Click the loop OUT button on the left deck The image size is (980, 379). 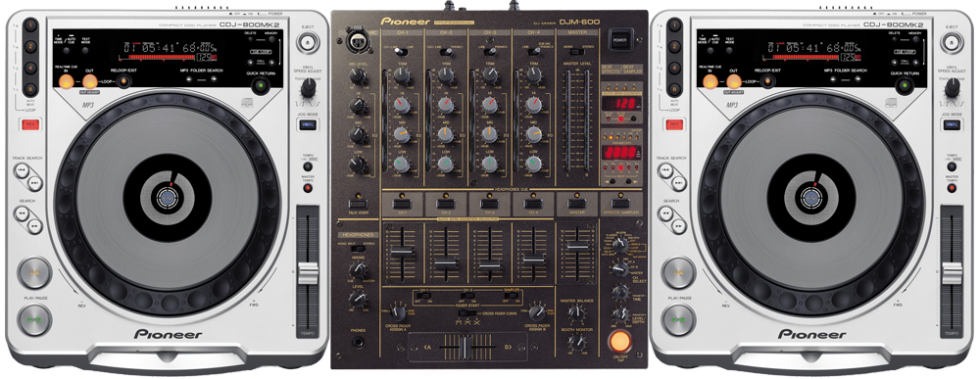coord(90,81)
